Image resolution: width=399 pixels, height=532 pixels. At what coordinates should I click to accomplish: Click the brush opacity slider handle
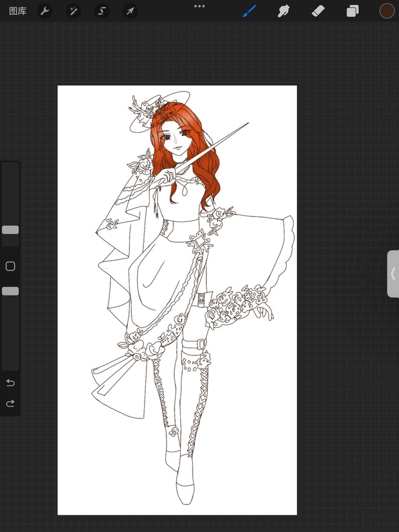click(x=11, y=291)
